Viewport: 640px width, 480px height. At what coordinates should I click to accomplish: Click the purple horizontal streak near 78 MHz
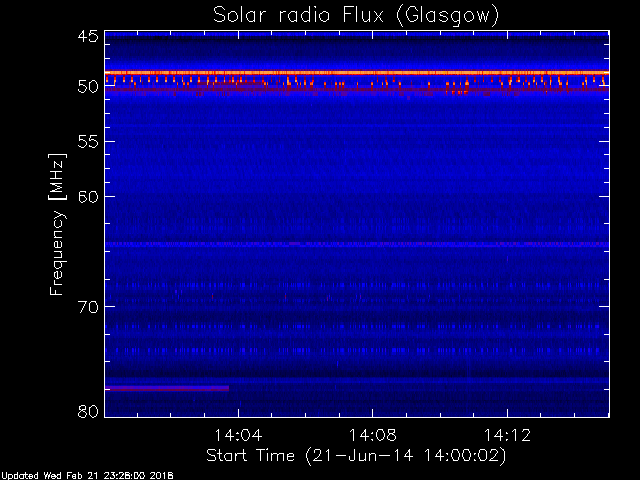167,388
